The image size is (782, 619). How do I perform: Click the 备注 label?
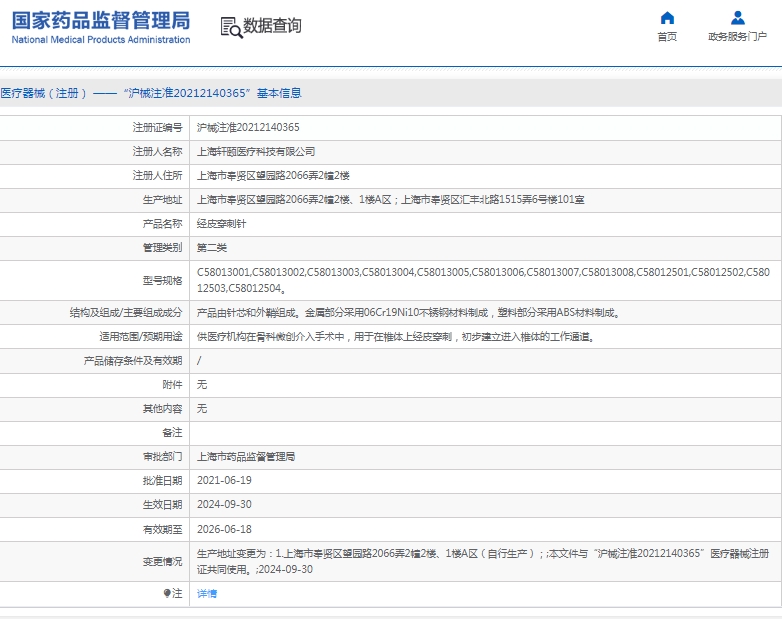click(173, 433)
